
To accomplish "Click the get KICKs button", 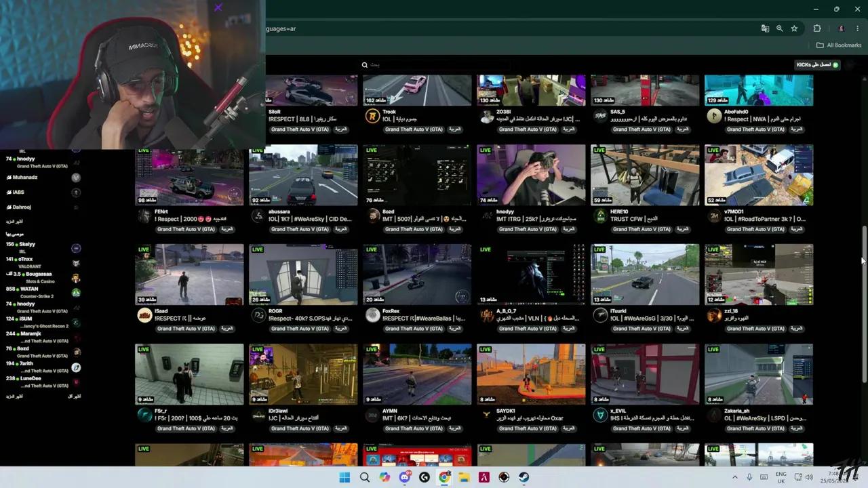I will 818,65.
